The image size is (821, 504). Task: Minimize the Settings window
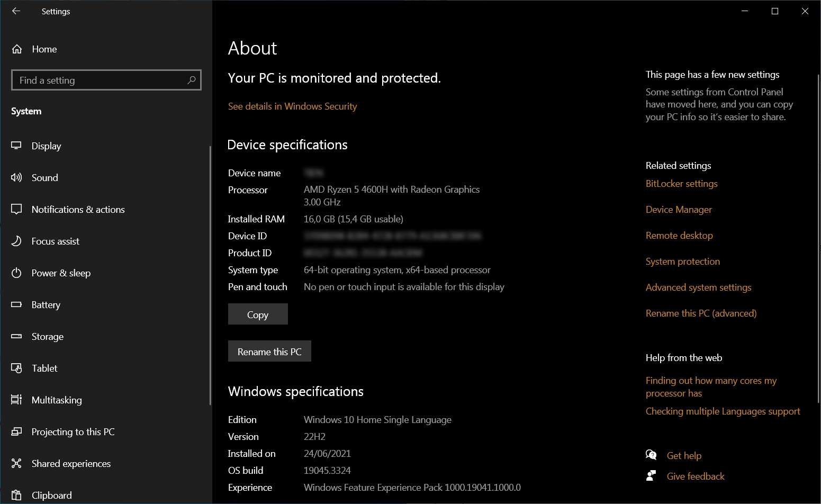(x=745, y=11)
